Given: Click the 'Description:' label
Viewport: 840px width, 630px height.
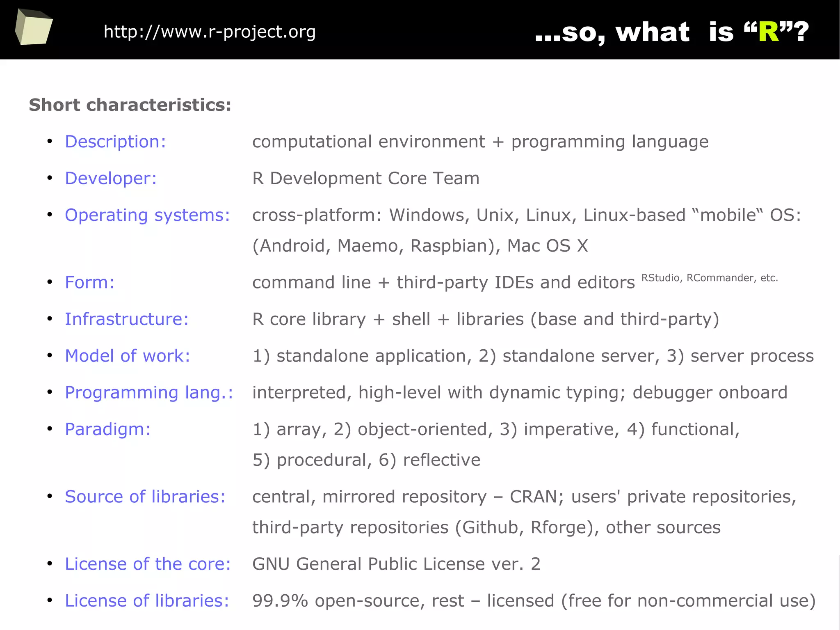Looking at the screenshot, I should coord(115,142).
